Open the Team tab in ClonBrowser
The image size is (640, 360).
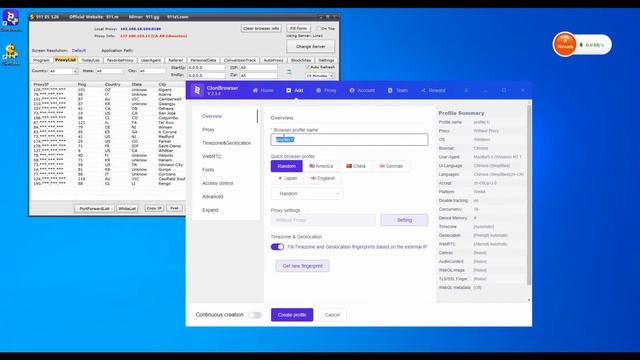point(398,90)
